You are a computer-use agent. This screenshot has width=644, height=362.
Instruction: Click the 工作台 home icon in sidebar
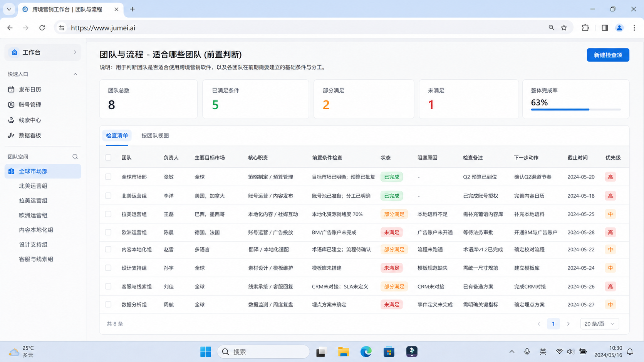click(x=15, y=52)
